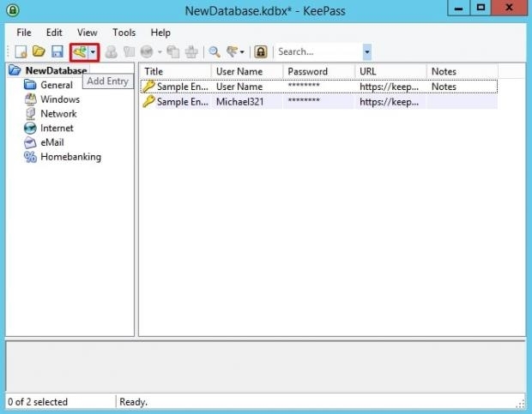Click the KeePass lock icon in title bar
Screen dimensions: 532x414
point(13,10)
